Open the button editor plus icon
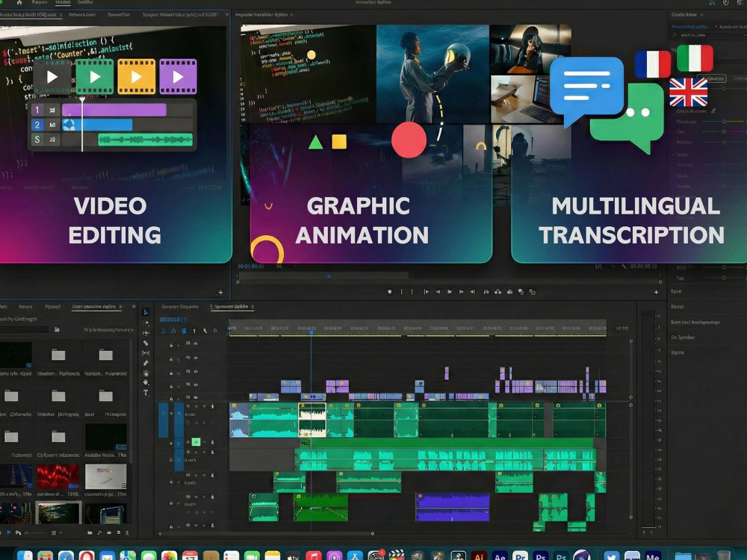 pos(656,293)
